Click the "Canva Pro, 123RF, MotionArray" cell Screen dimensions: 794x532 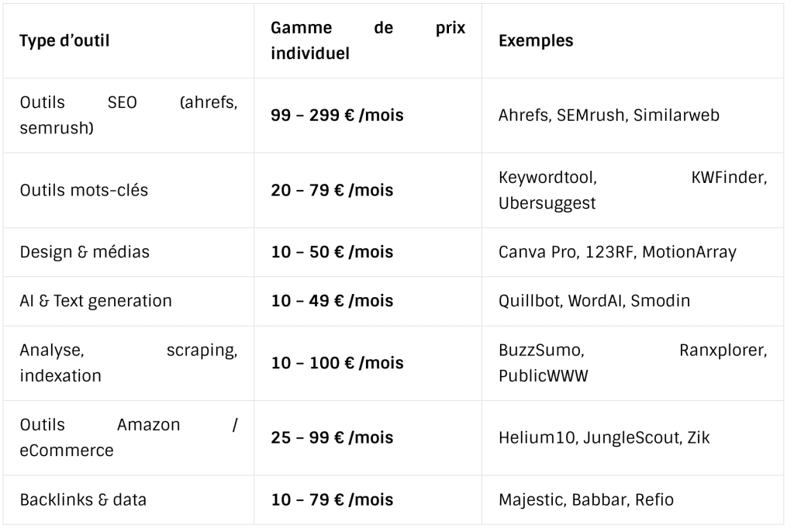[618, 252]
